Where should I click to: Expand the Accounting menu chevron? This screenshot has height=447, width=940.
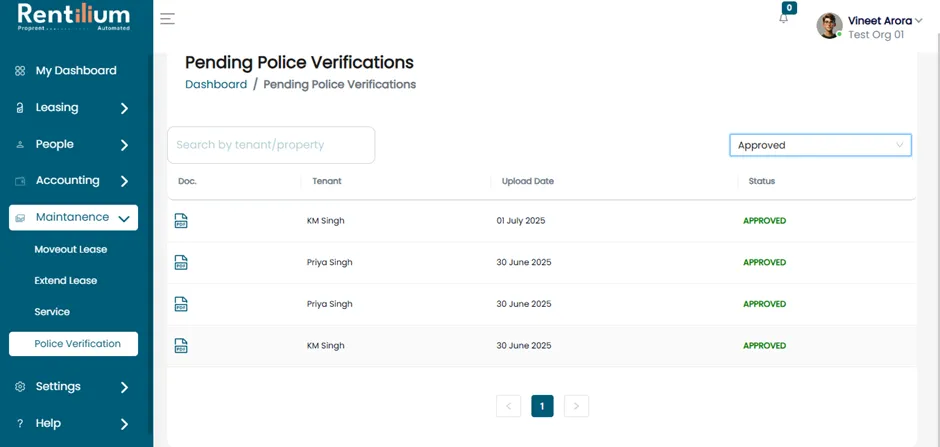(x=124, y=181)
